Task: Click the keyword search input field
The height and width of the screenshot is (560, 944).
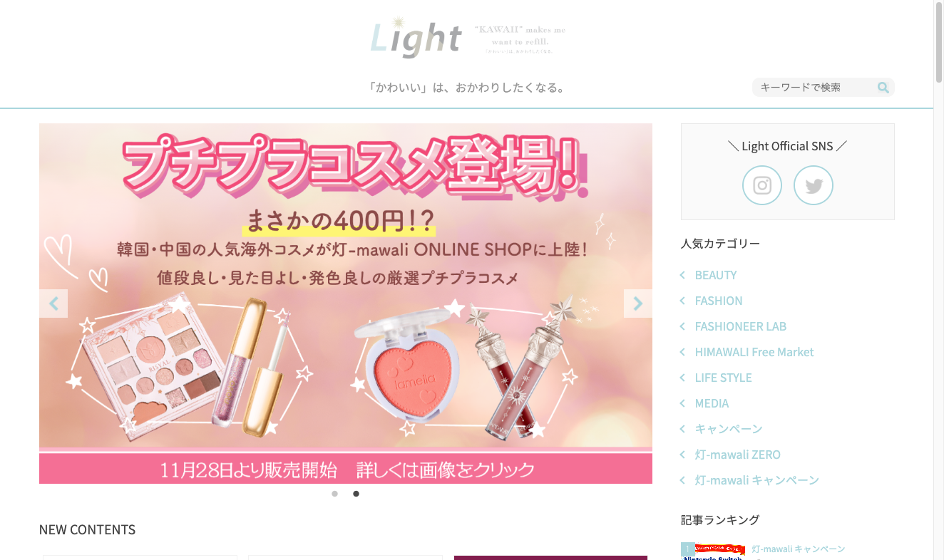Action: pyautogui.click(x=815, y=88)
